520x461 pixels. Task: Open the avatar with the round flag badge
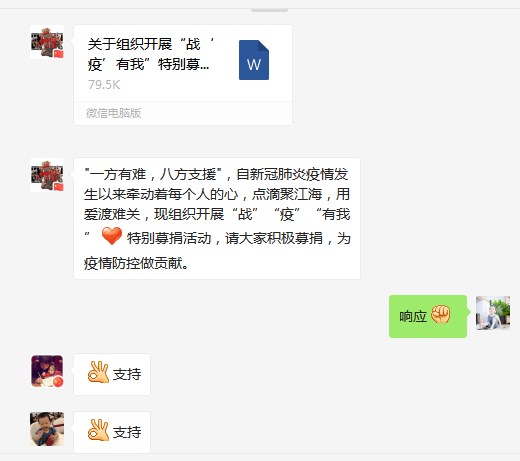(x=47, y=371)
